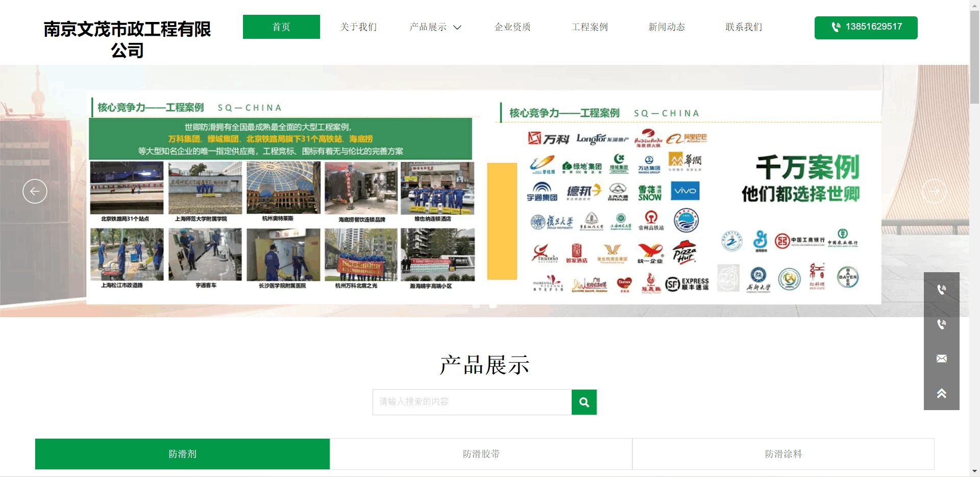Focus the 请输入搜索的内容 search field
Viewport: 980px width, 477px height.
coord(472,402)
